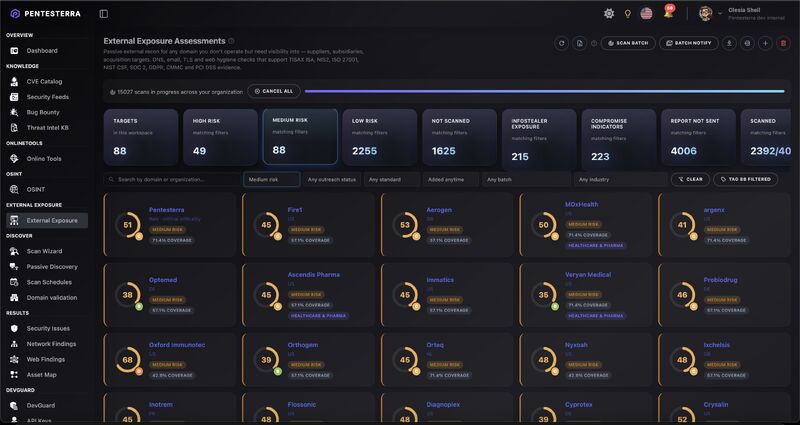Image resolution: width=800 pixels, height=425 pixels.
Task: Cancel all scans in progress
Action: (x=273, y=91)
